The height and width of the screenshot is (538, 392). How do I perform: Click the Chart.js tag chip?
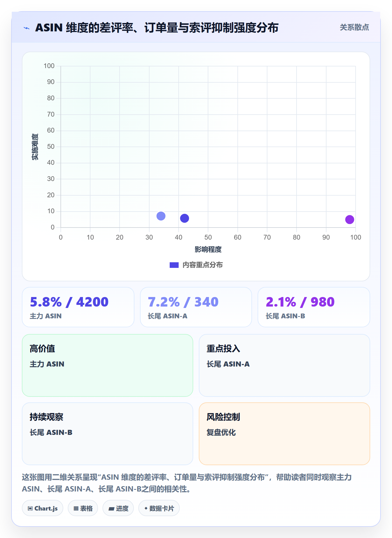tap(43, 508)
